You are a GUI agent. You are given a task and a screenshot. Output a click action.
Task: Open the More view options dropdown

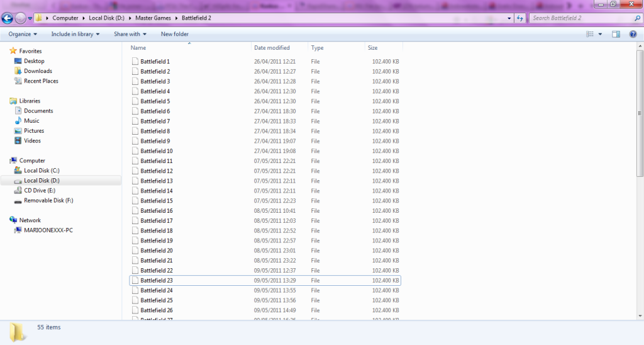[600, 34]
